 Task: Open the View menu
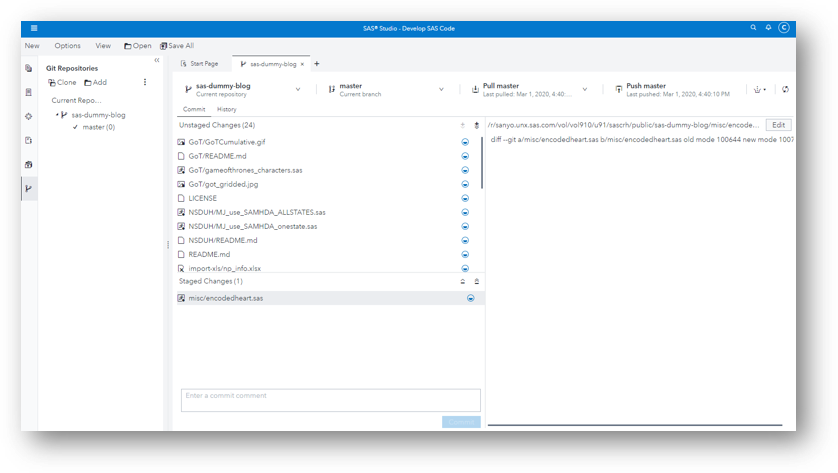103,46
